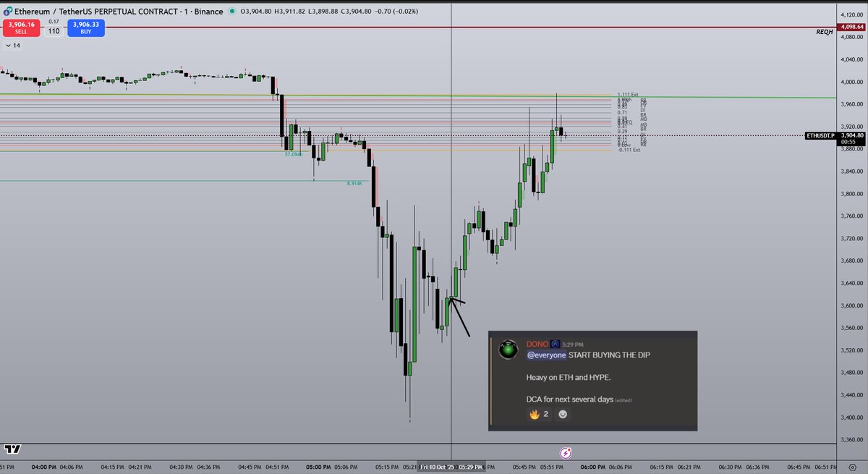Toggle the fire emoji reaction

pos(540,414)
